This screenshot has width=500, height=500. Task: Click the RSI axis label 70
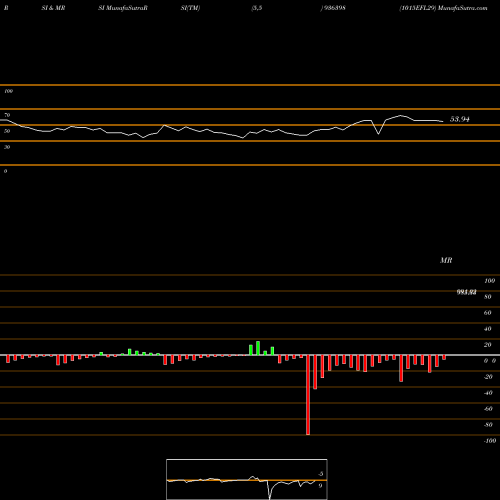click(7, 115)
